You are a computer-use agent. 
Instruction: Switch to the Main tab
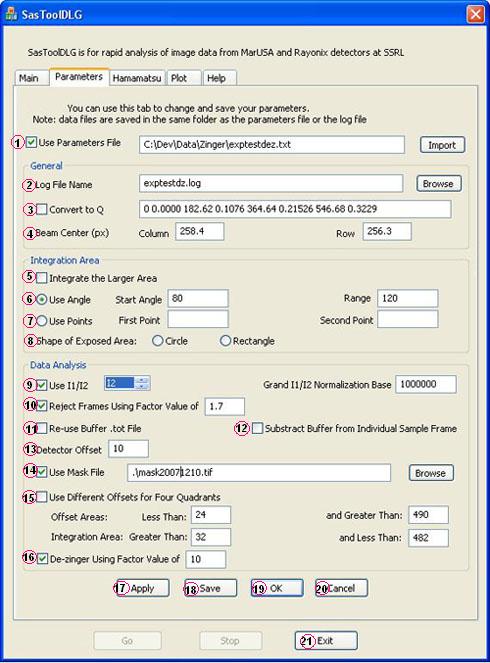pyautogui.click(x=29, y=78)
